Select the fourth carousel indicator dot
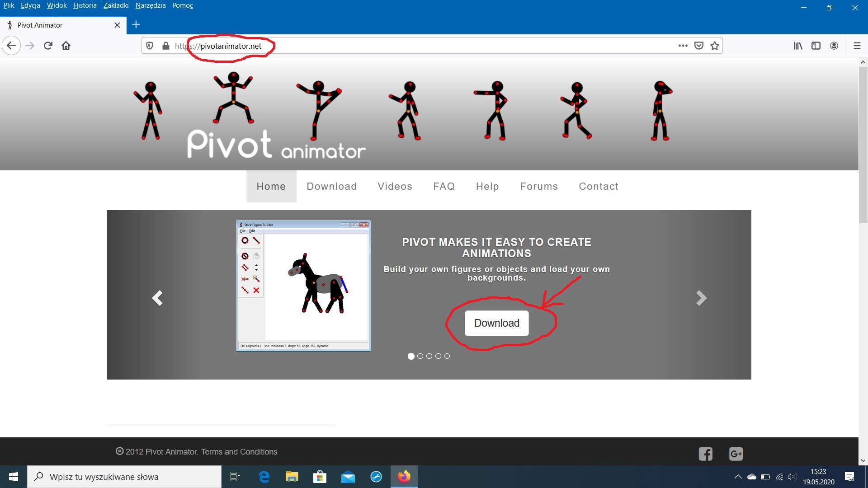Screen dimensions: 868x488 click(x=438, y=356)
